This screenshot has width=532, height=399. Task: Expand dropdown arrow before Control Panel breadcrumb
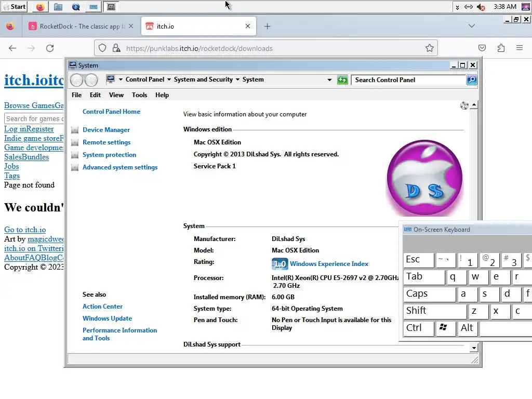(121, 79)
